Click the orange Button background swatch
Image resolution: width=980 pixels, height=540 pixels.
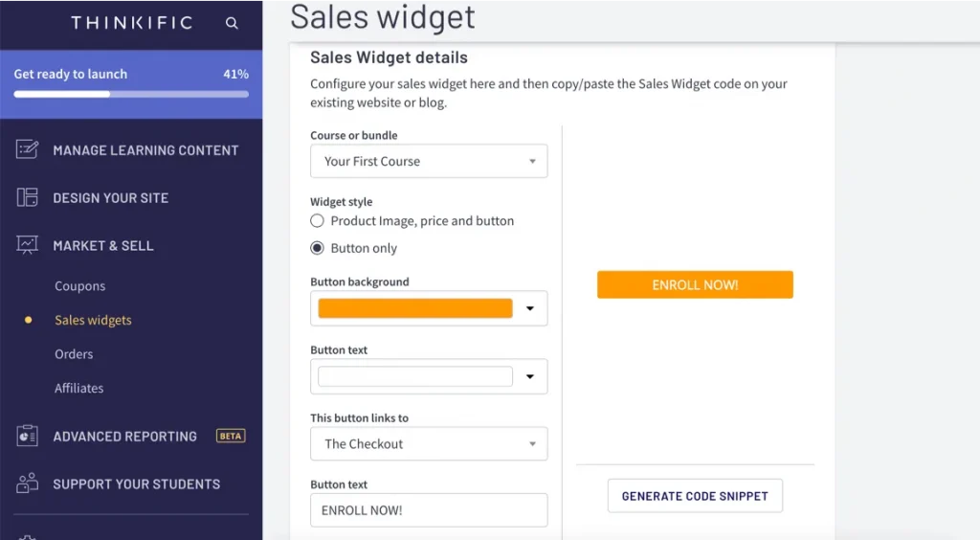pos(415,308)
